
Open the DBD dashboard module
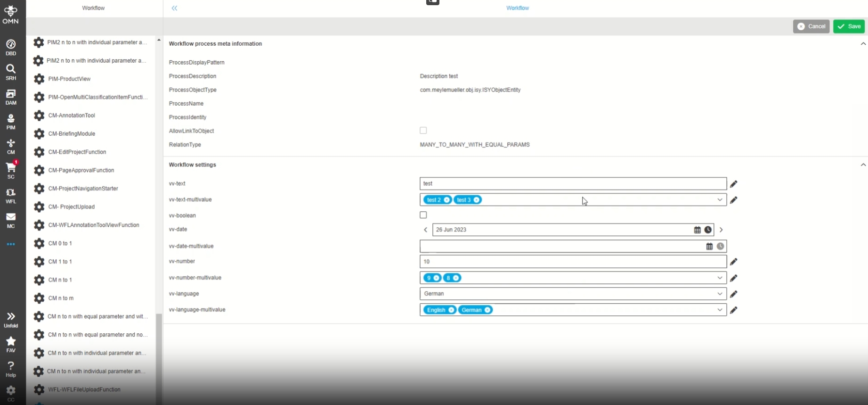(x=11, y=47)
